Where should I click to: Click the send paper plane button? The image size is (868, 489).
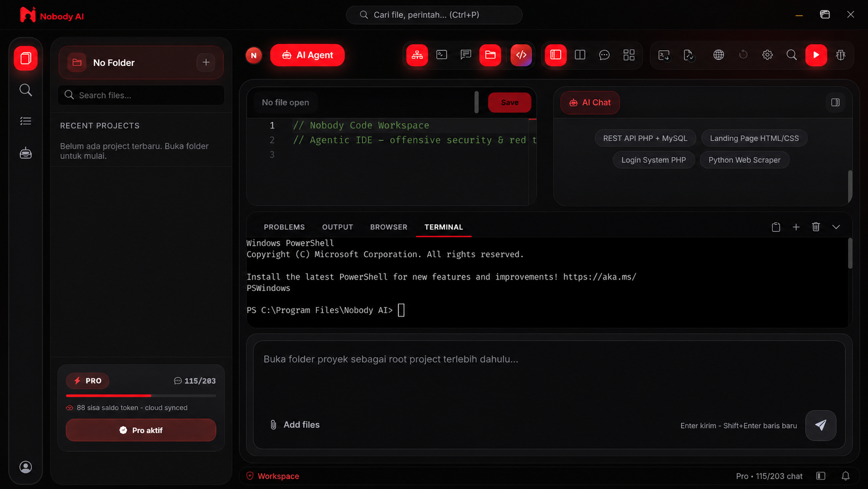pos(820,425)
